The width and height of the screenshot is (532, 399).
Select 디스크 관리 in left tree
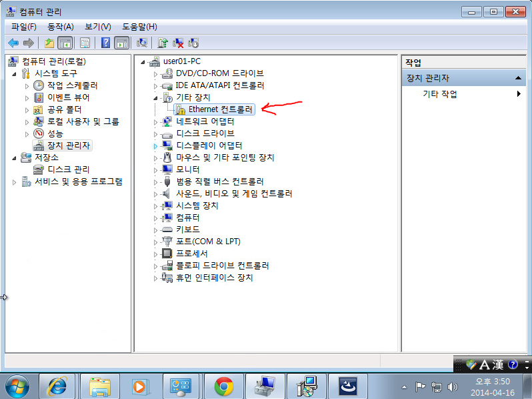(68, 169)
